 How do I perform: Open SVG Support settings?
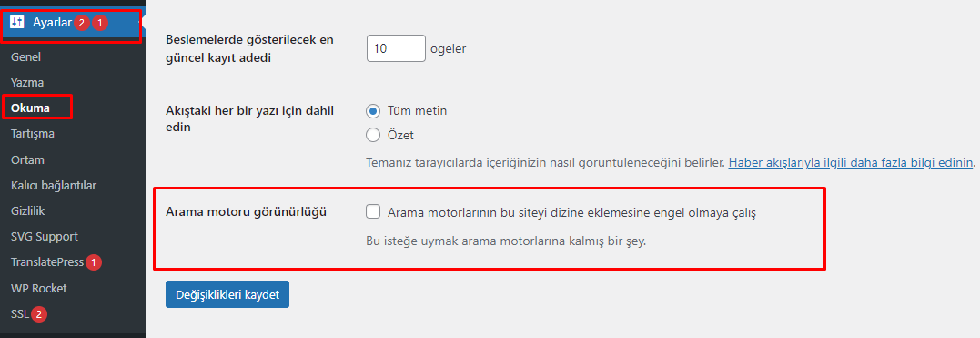[x=45, y=237]
